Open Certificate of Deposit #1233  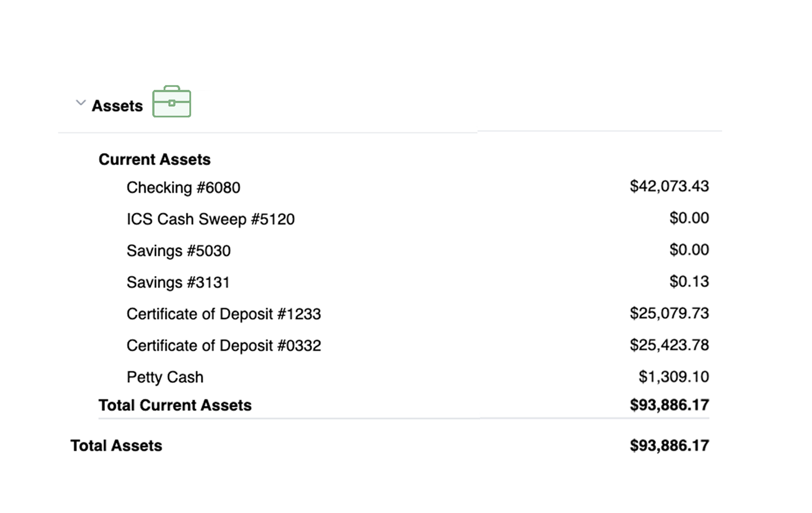click(x=224, y=314)
